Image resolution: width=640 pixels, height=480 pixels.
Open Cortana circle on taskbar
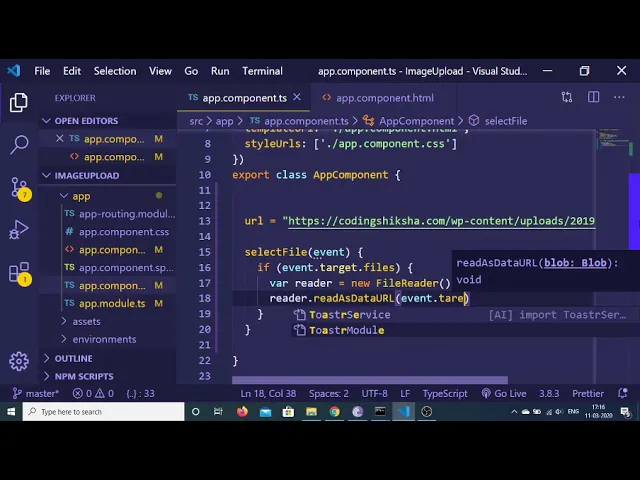[x=196, y=411]
